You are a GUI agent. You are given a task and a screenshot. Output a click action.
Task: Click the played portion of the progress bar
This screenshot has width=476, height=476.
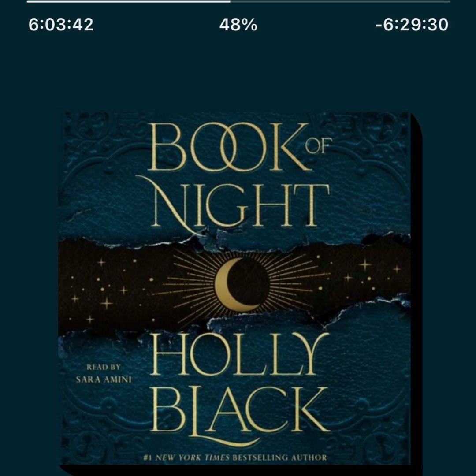(128, 1)
